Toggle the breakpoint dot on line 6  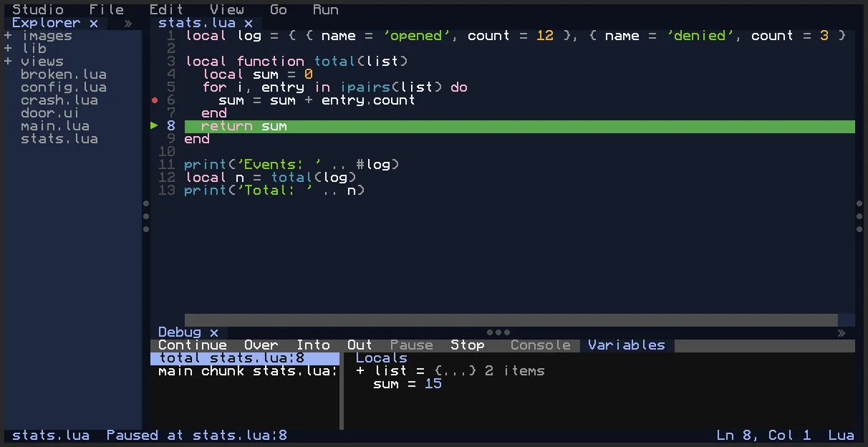click(155, 100)
